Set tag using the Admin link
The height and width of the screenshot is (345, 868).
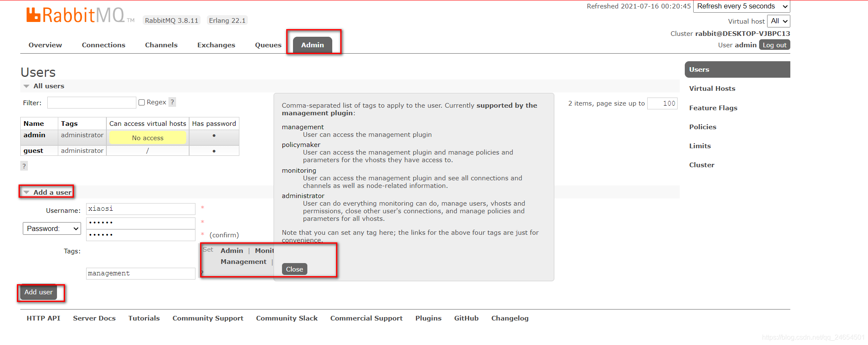coord(232,251)
